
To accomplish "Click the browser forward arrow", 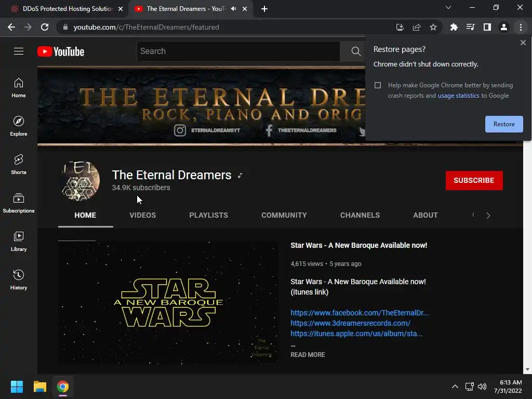I will click(28, 27).
